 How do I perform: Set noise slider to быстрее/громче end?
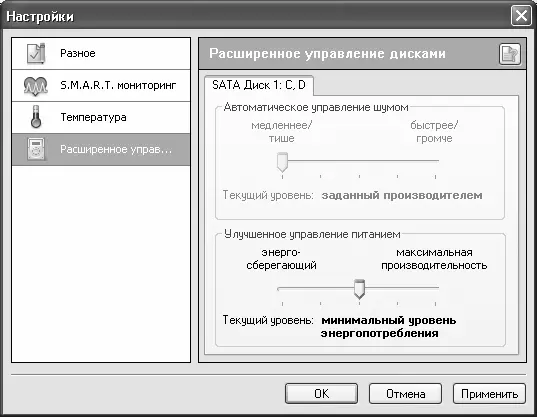click(x=436, y=161)
